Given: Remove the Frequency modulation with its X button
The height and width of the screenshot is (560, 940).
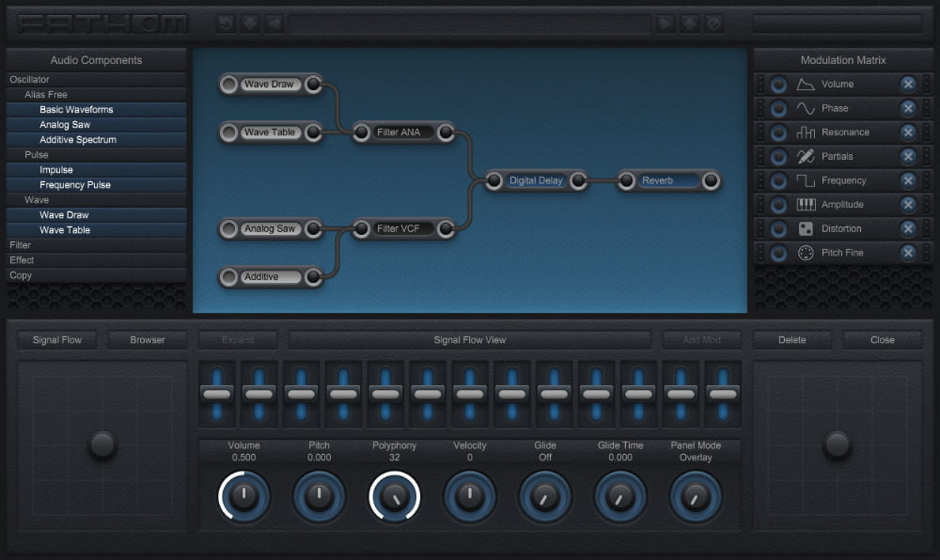Looking at the screenshot, I should click(908, 180).
